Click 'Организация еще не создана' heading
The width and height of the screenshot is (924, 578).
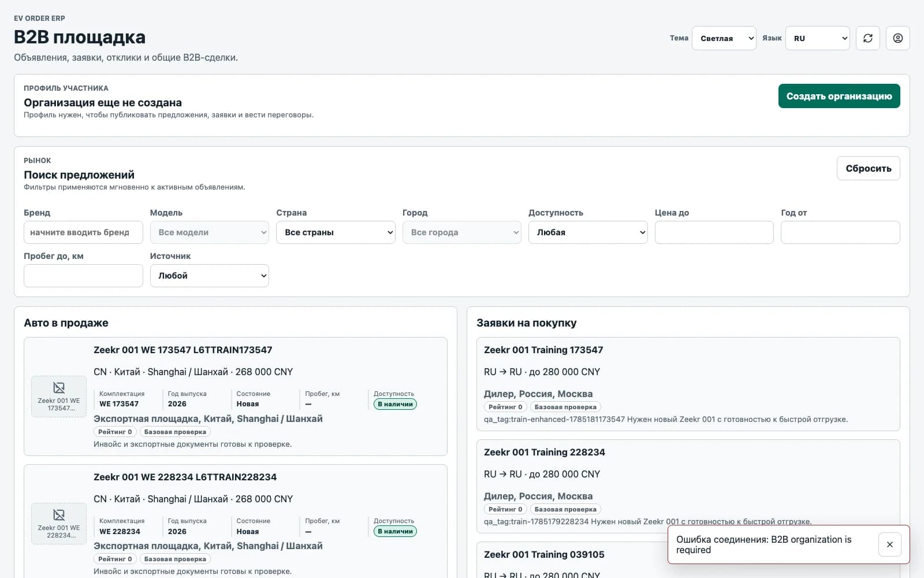click(103, 102)
